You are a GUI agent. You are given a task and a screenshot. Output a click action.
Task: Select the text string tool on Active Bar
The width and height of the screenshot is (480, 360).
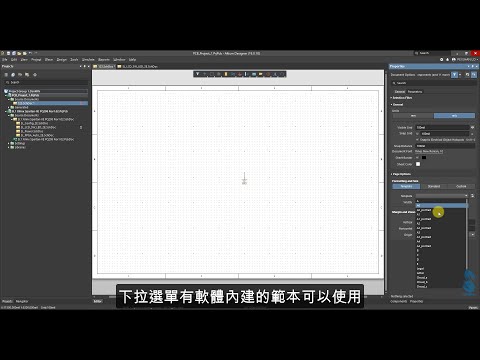coord(275,74)
